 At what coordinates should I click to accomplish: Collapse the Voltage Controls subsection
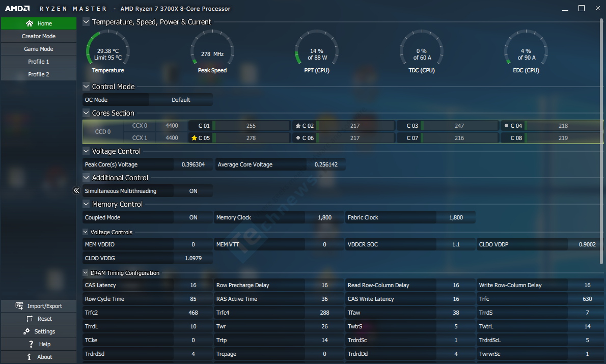click(x=86, y=232)
